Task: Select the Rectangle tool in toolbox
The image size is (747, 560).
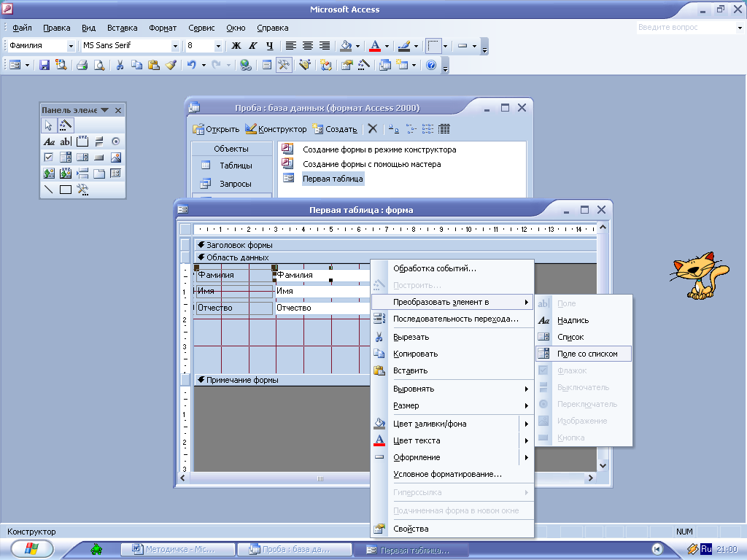Action: [x=65, y=190]
